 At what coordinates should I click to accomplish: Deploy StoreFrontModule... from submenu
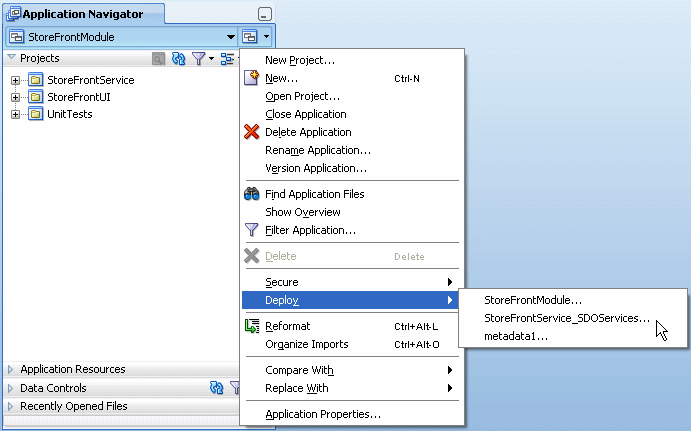pyautogui.click(x=573, y=300)
